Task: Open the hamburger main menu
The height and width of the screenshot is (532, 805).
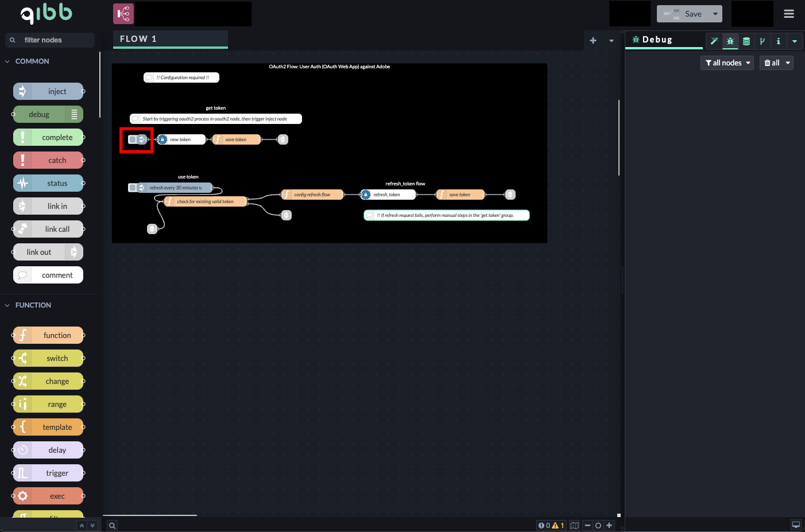Action: [x=789, y=14]
